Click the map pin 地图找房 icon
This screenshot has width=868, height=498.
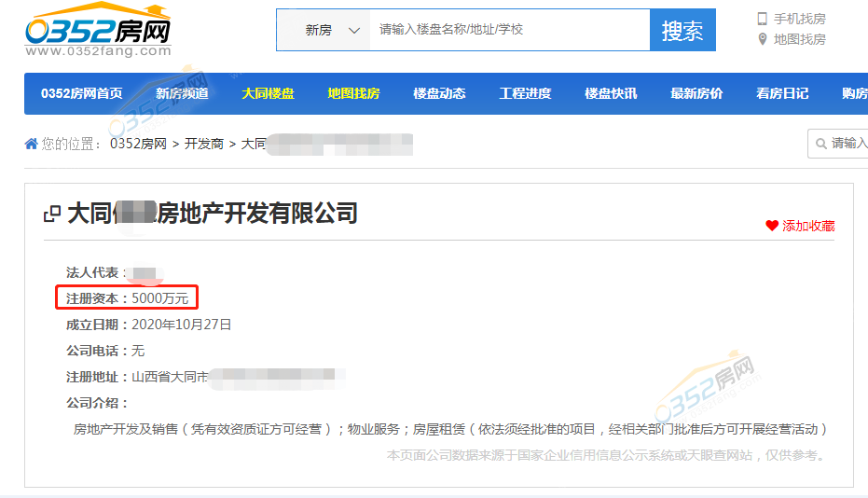click(x=762, y=39)
